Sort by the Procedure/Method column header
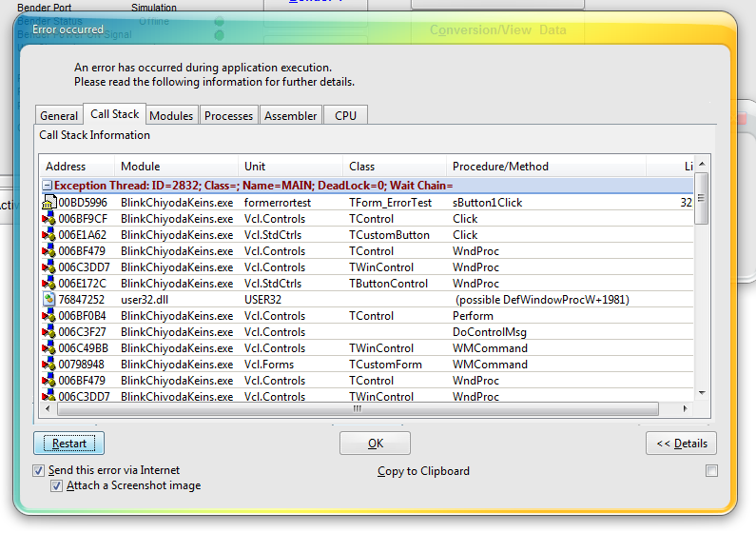Image resolution: width=756 pixels, height=533 pixels. click(x=500, y=167)
